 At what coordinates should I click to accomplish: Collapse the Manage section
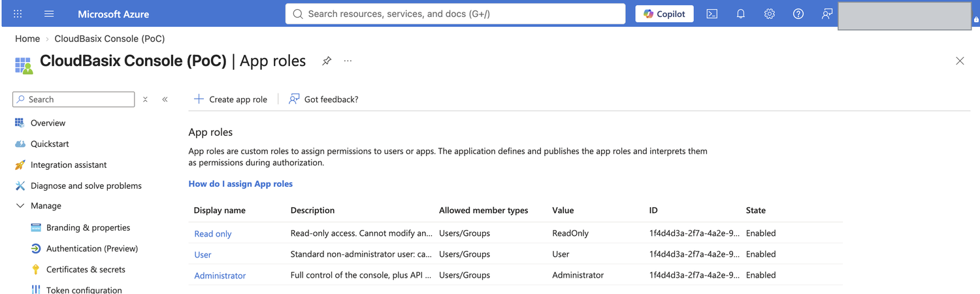tap(38, 206)
